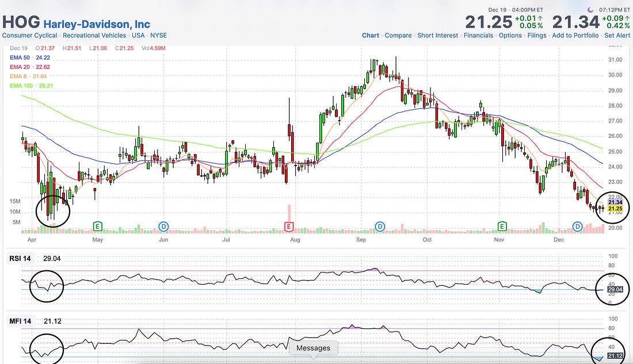Click the Messages popup button
The height and width of the screenshot is (364, 633).
tap(313, 348)
